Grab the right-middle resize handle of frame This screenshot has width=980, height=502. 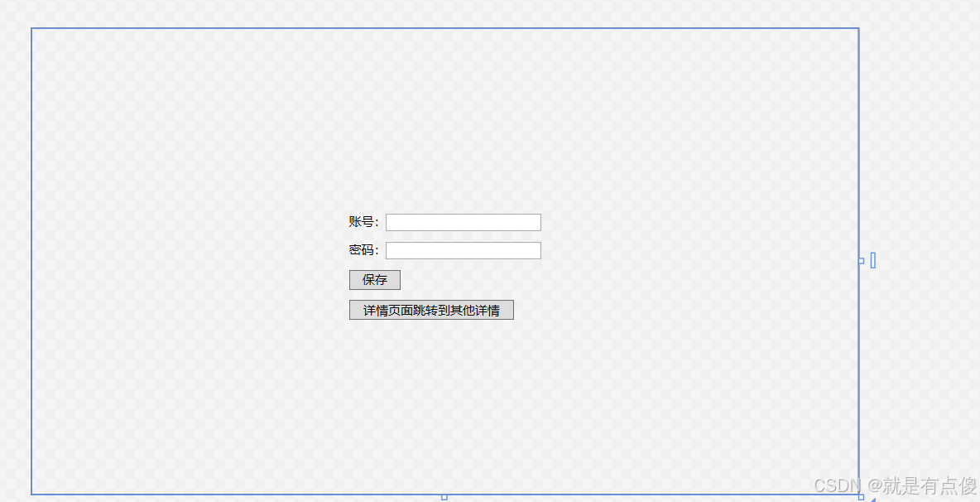pos(861,261)
